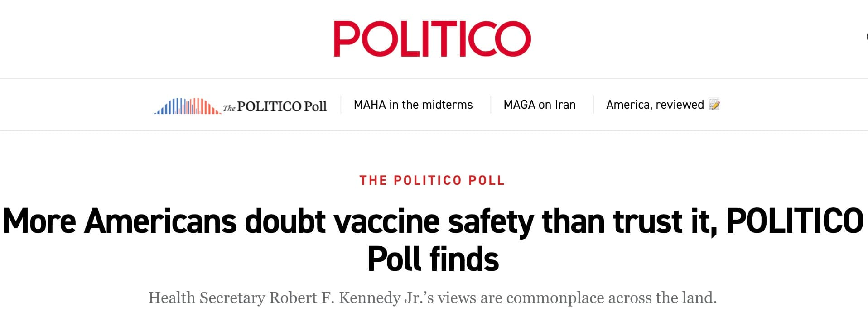Click the divider after 'MAHA in the midterms'

[x=490, y=105]
